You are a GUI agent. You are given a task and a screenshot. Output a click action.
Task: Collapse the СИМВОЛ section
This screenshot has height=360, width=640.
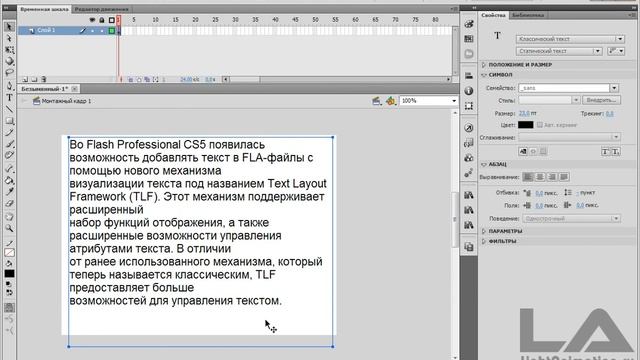pyautogui.click(x=484, y=75)
